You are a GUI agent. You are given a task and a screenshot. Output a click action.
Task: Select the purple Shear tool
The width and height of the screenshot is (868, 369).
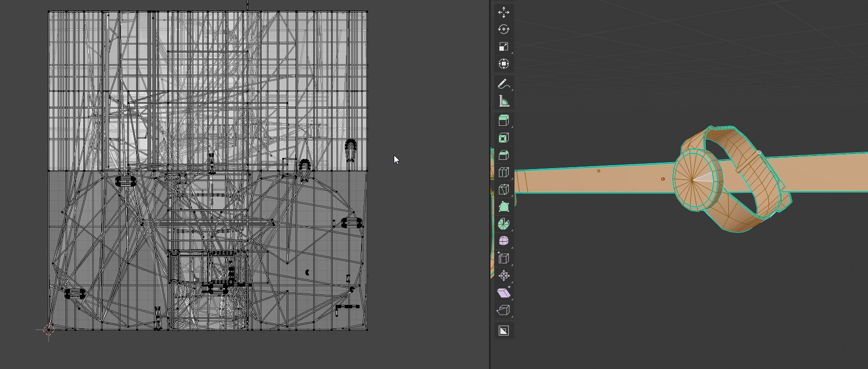(503, 293)
